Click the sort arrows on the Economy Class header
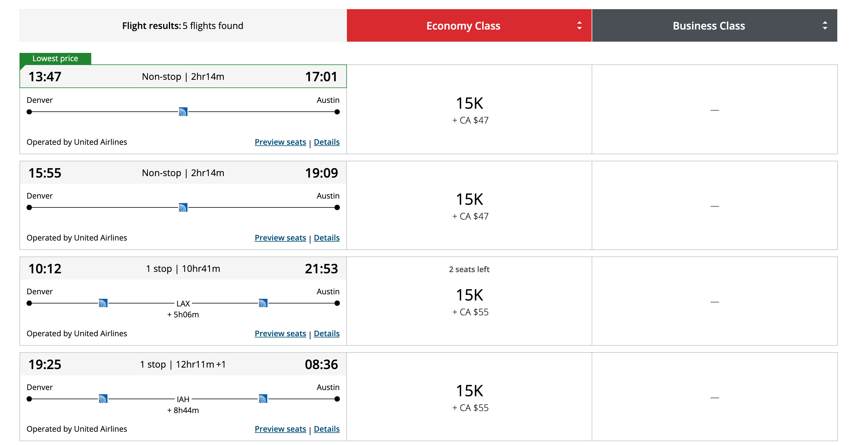This screenshot has height=445, width=868. click(x=579, y=25)
